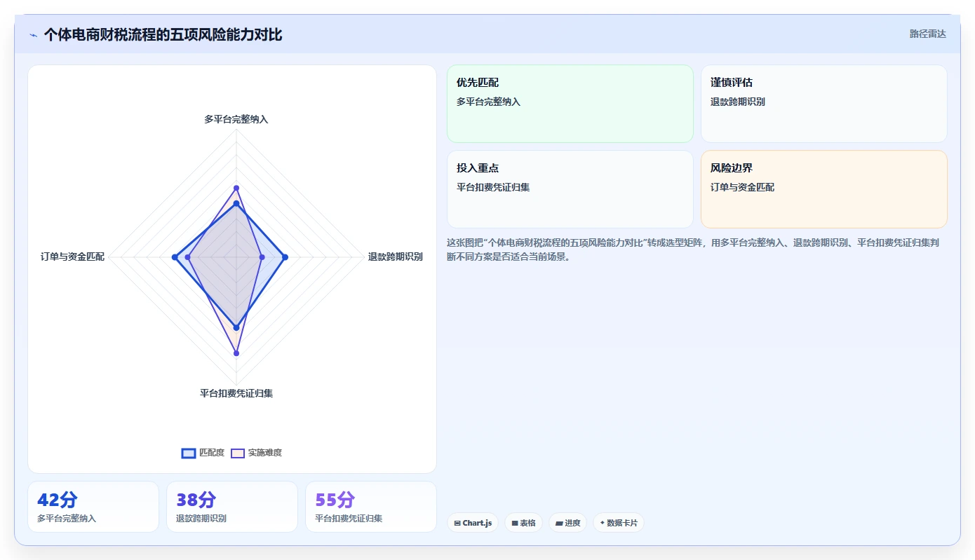975x560 pixels.
Task: Toggle the 实施难度 legend swatch
Action: point(238,453)
